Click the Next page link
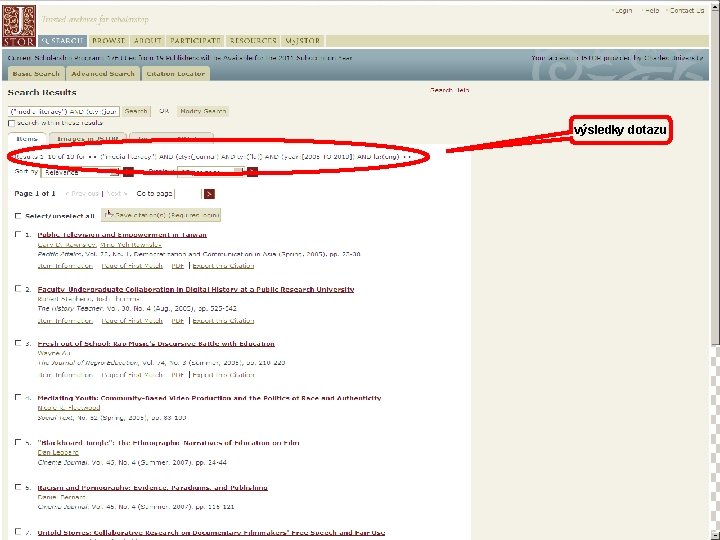This screenshot has width=720, height=540. point(117,194)
